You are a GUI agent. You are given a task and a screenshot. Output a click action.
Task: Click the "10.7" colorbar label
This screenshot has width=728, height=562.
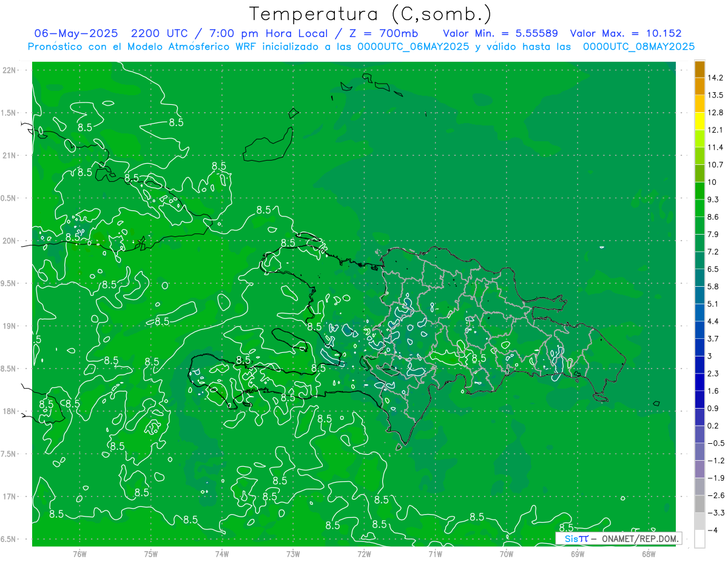pyautogui.click(x=716, y=165)
